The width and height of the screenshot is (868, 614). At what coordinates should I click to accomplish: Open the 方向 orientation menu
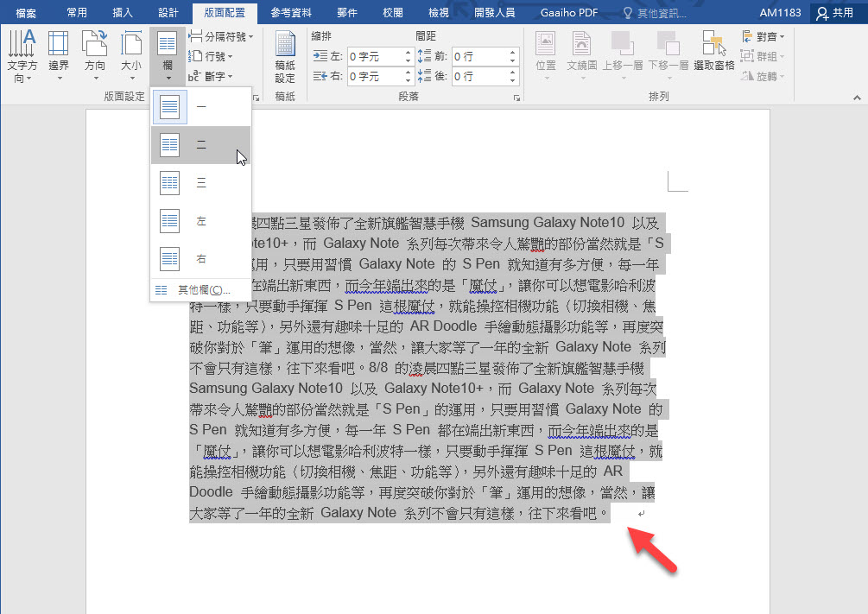pyautogui.click(x=95, y=56)
